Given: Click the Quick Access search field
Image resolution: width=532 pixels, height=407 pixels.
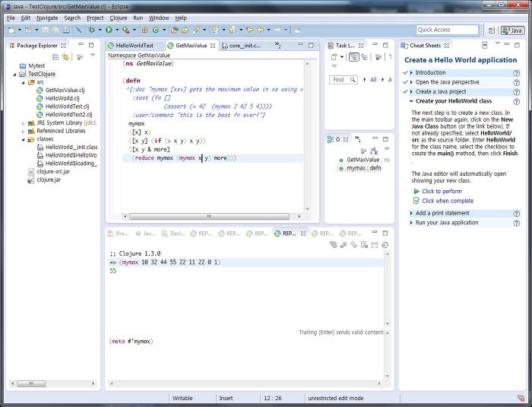Looking at the screenshot, I should pyautogui.click(x=447, y=30).
